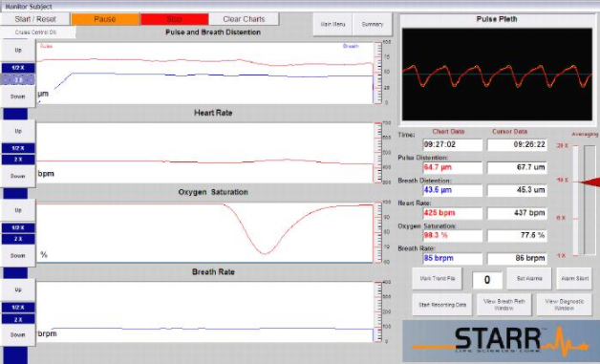Select Oxygen Saturation cursor value 77.5 %
The image size is (600, 364).
pyautogui.click(x=517, y=235)
